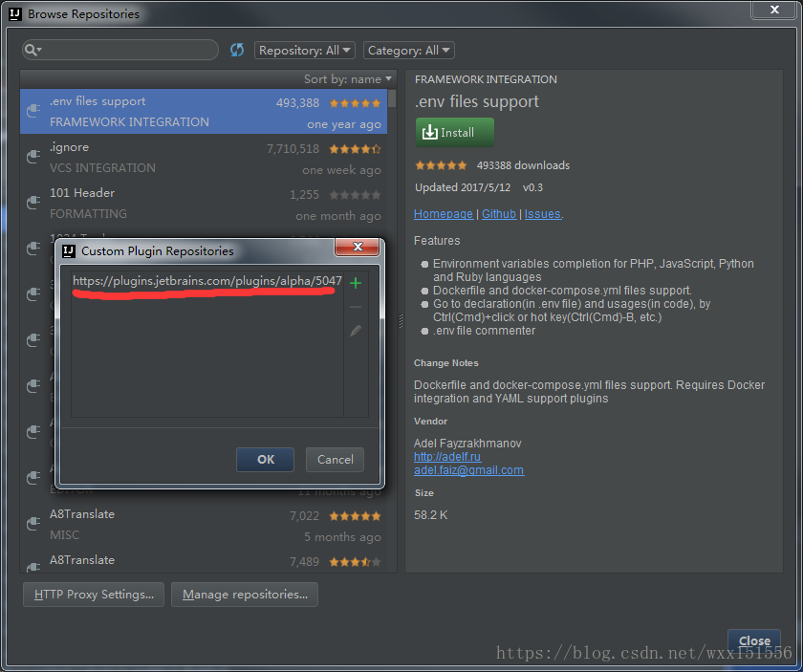Click the green plus add repository icon
803x672 pixels.
coord(356,283)
